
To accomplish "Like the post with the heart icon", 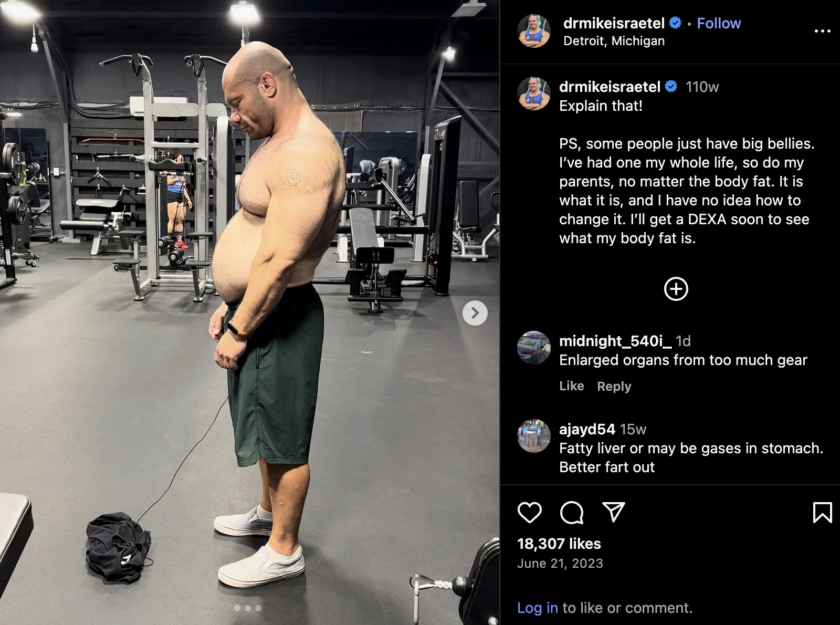I will [529, 513].
